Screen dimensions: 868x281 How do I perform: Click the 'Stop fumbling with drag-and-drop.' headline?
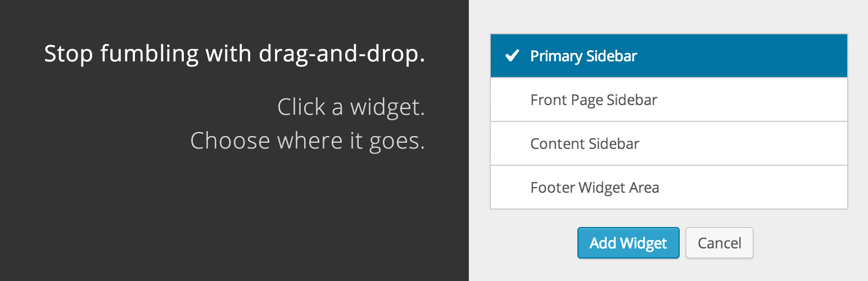pos(234,54)
